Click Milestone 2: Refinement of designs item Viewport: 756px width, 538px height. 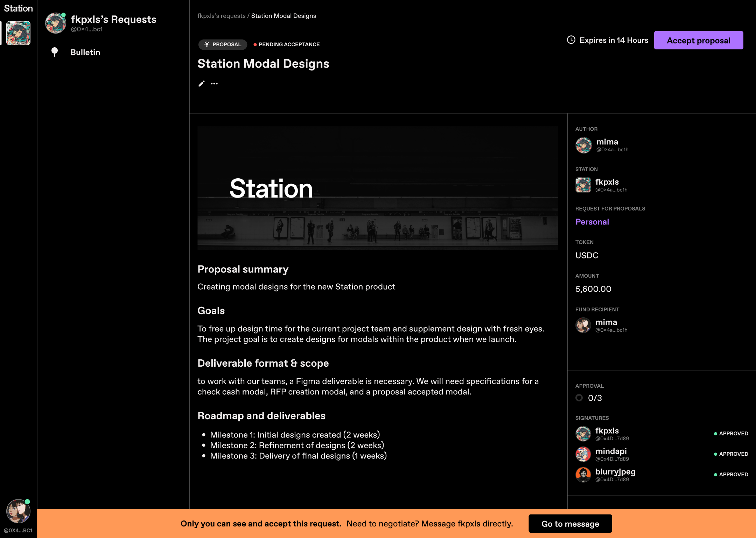pyautogui.click(x=297, y=445)
